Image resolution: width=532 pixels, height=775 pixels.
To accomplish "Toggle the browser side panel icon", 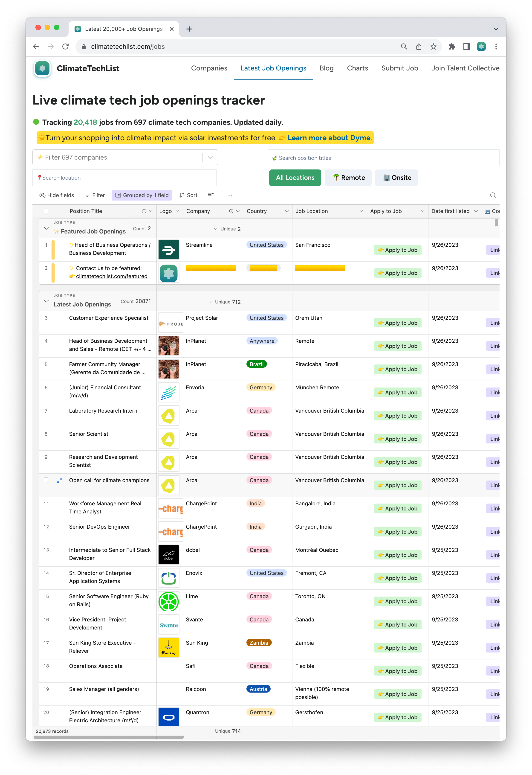I will 467,47.
